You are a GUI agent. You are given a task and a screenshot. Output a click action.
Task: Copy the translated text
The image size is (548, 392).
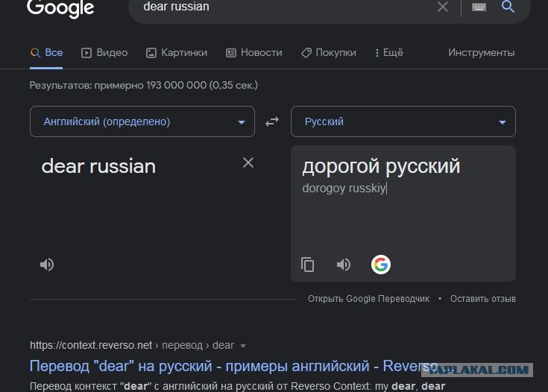coord(307,265)
